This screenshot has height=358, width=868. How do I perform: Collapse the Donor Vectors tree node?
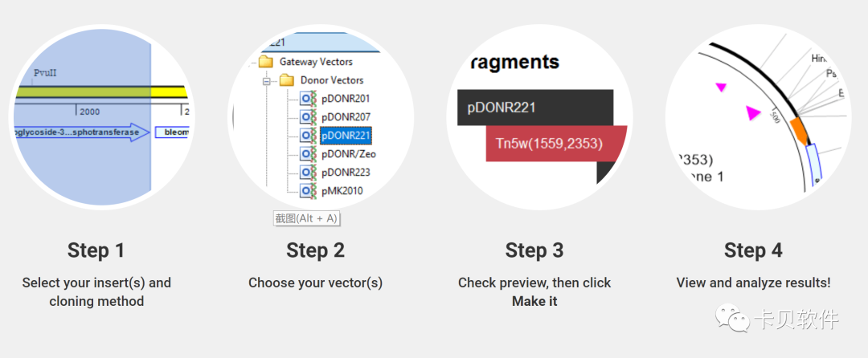pyautogui.click(x=266, y=80)
